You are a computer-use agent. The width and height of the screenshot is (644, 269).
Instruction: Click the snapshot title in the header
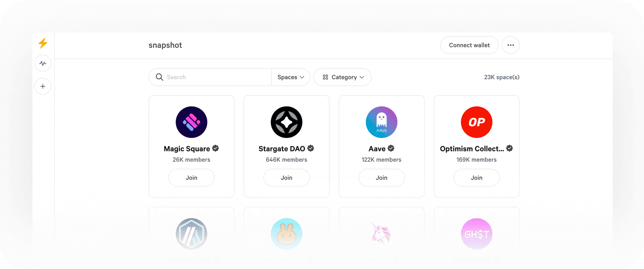point(165,45)
